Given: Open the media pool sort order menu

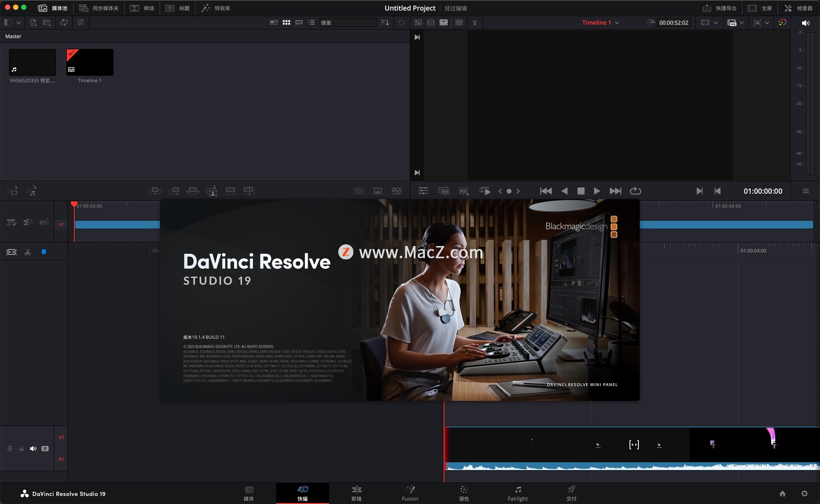Looking at the screenshot, I should click(385, 22).
